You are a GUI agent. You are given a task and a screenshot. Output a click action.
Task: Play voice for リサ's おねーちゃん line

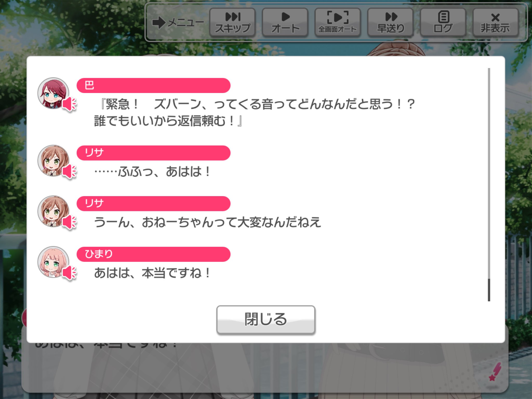click(69, 222)
